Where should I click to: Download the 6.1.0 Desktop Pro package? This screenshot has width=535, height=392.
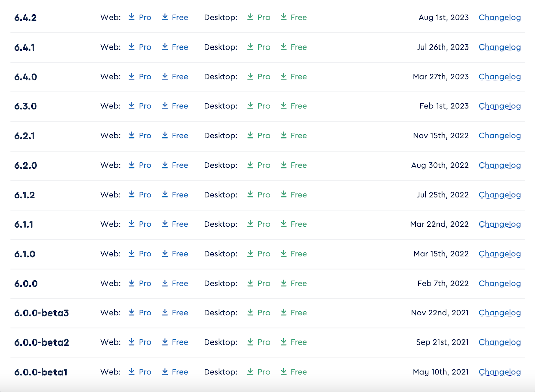tap(258, 254)
